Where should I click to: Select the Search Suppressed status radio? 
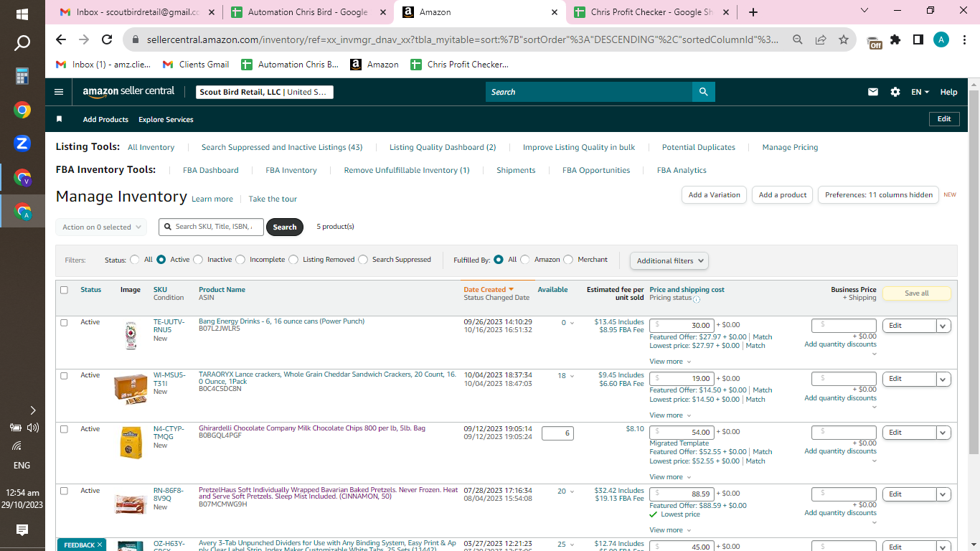(x=363, y=260)
